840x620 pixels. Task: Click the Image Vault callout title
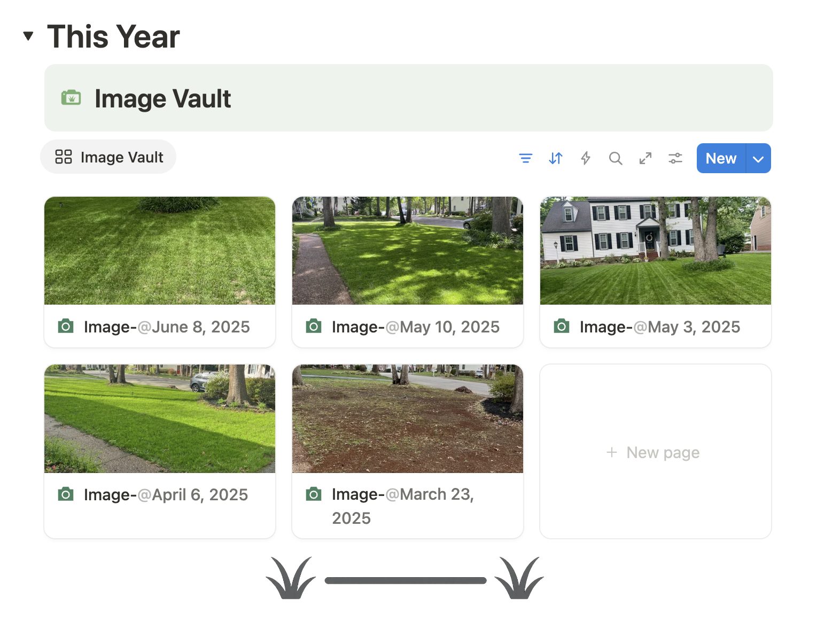(x=162, y=99)
